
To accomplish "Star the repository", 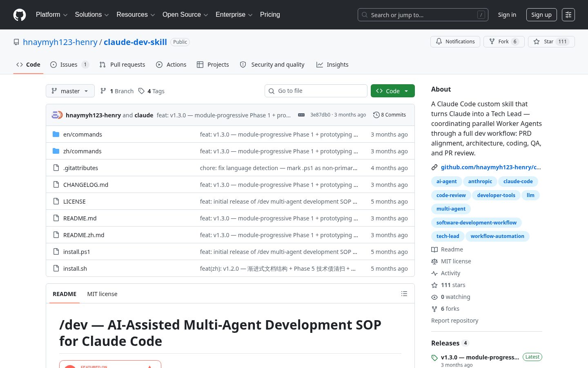I will pyautogui.click(x=551, y=42).
